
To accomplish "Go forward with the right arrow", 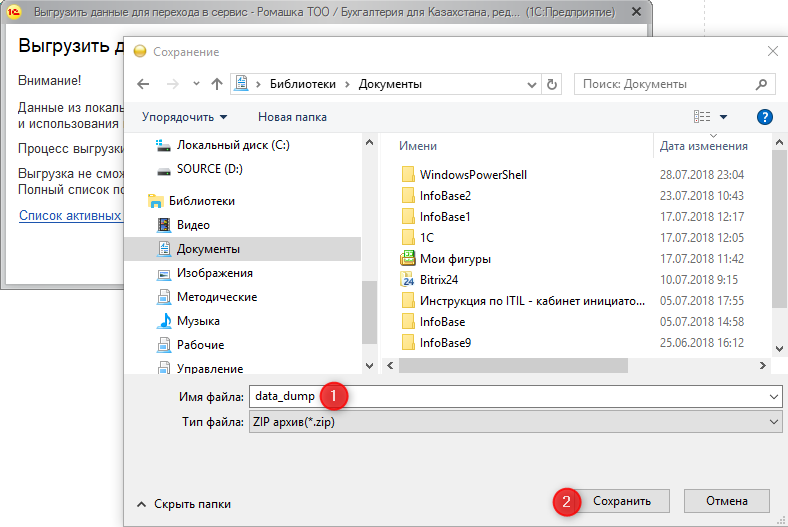I will point(172,84).
